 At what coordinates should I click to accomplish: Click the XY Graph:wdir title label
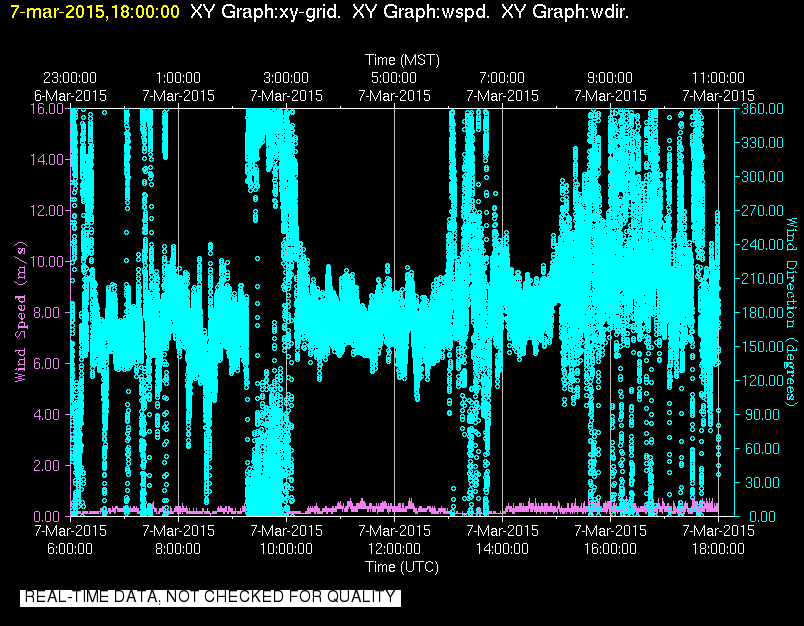pos(565,12)
